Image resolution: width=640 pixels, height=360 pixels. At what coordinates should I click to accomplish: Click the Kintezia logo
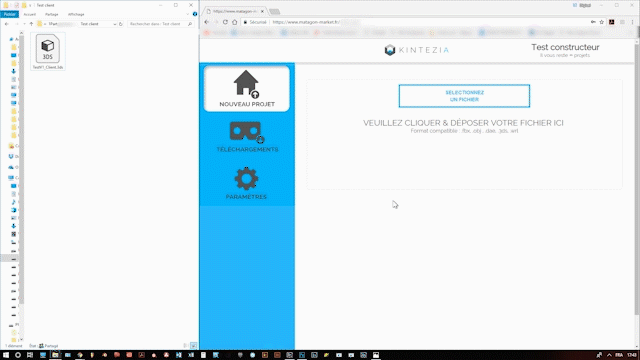pyautogui.click(x=416, y=50)
